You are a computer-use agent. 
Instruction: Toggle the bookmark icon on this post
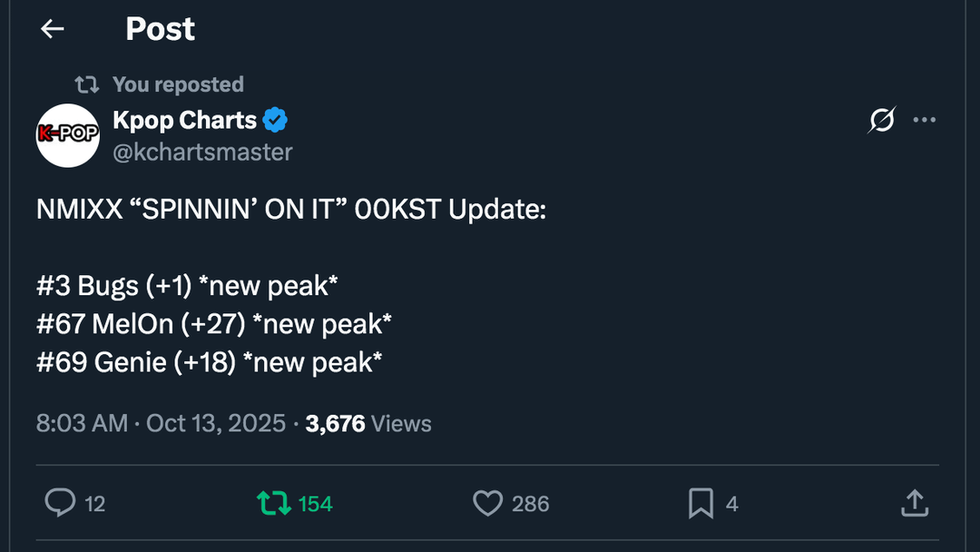pyautogui.click(x=701, y=503)
